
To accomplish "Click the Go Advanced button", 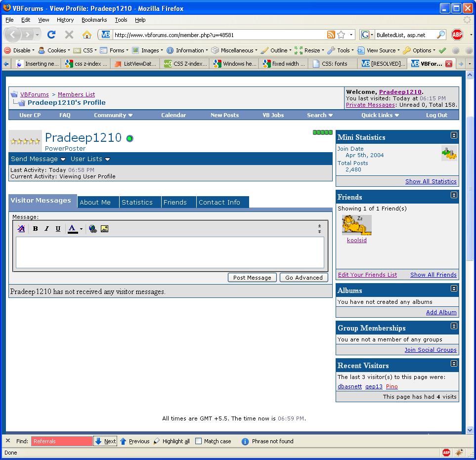I will pos(304,278).
